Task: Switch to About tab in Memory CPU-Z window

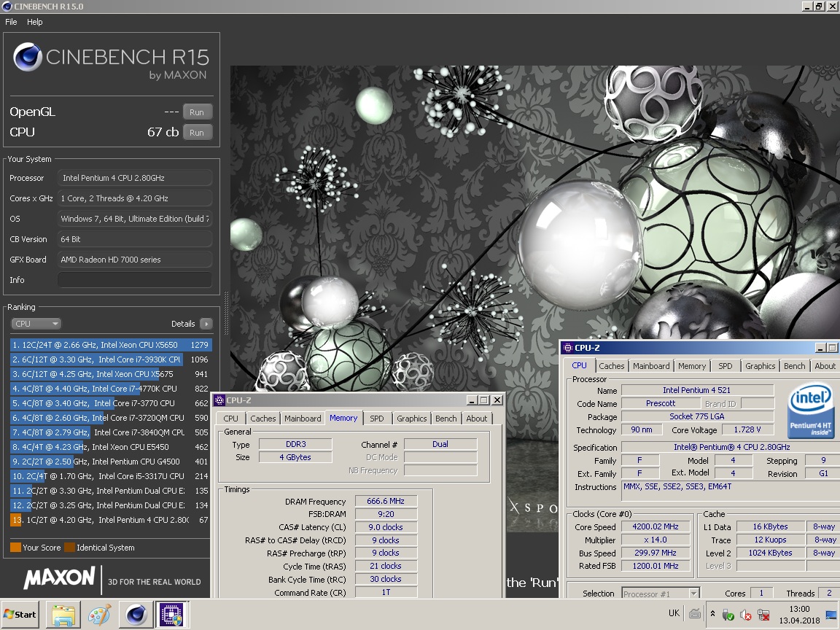Action: tap(477, 419)
